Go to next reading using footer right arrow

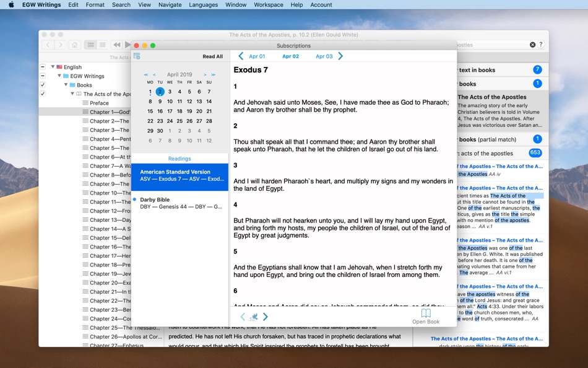(x=266, y=317)
